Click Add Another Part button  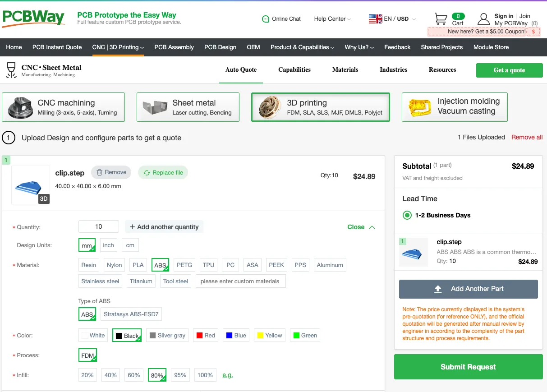pyautogui.click(x=469, y=289)
